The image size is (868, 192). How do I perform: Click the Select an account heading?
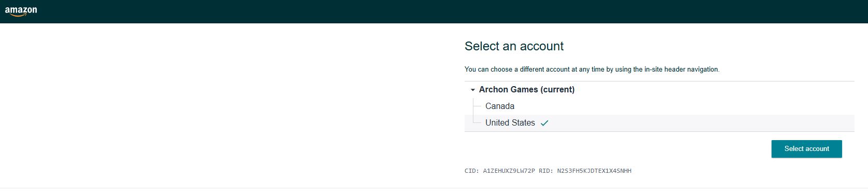(x=514, y=46)
